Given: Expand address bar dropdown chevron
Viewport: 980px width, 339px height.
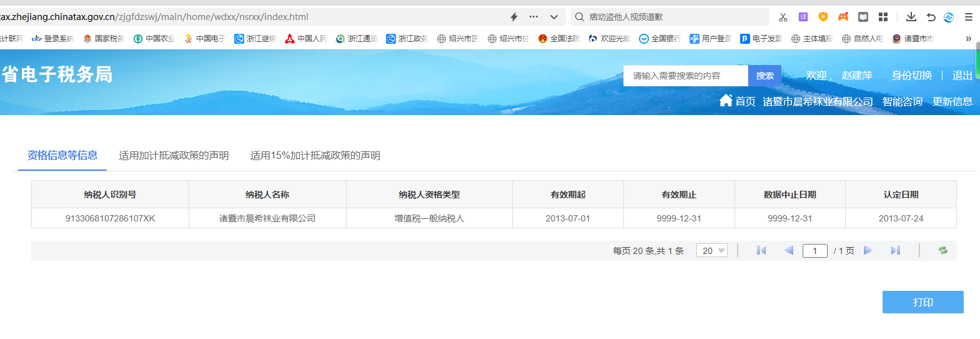Looking at the screenshot, I should [x=553, y=17].
